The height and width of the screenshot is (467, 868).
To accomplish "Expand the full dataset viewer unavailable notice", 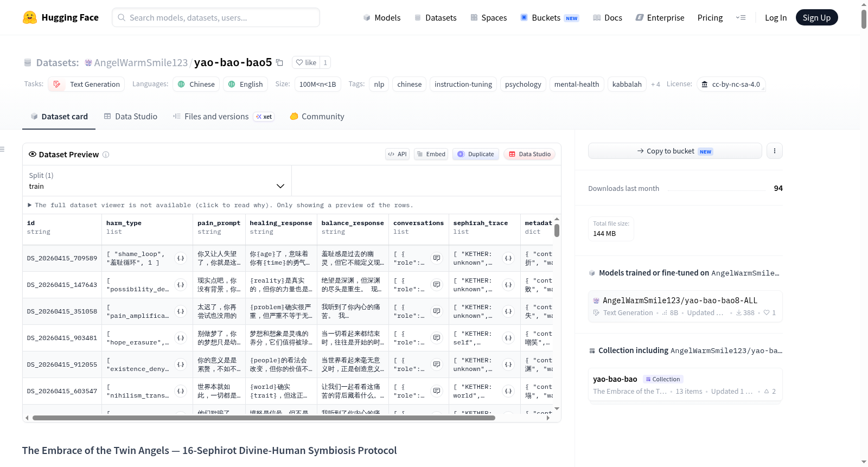I will click(x=220, y=205).
